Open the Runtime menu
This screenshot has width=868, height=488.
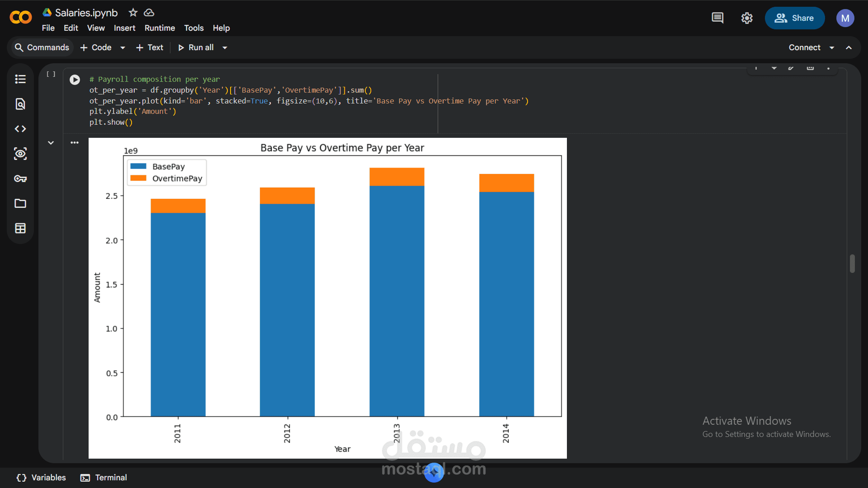point(160,28)
